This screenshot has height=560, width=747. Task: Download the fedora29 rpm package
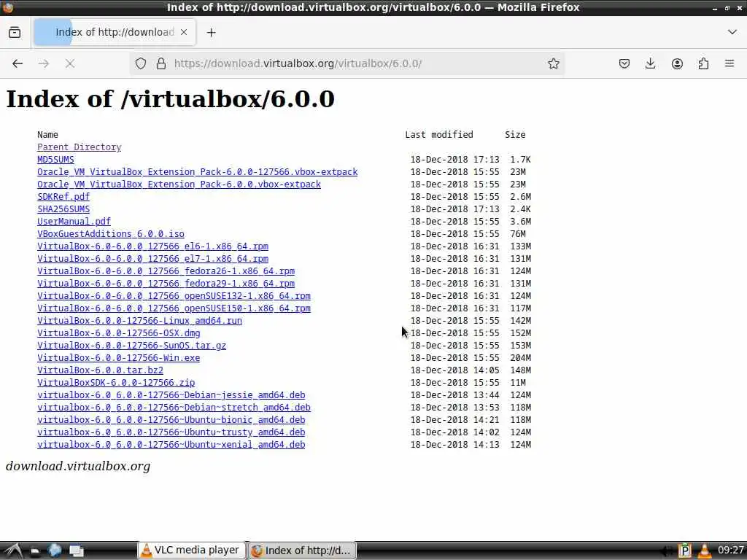click(166, 284)
